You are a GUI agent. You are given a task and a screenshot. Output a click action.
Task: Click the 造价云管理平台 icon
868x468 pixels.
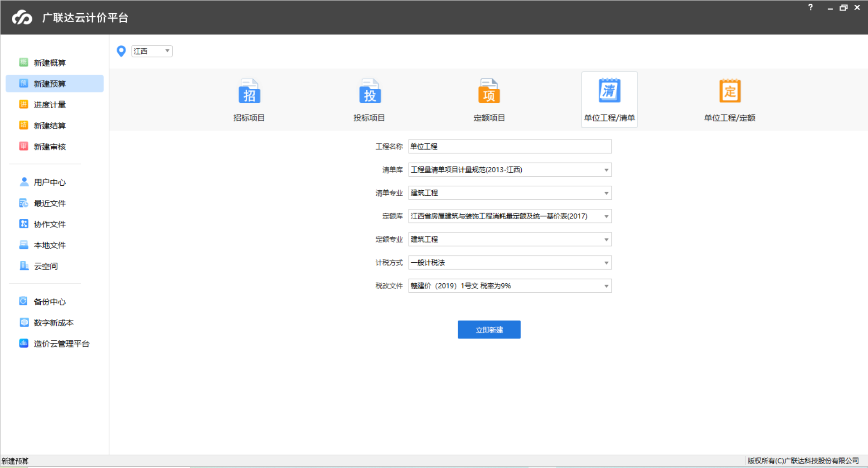(x=24, y=343)
